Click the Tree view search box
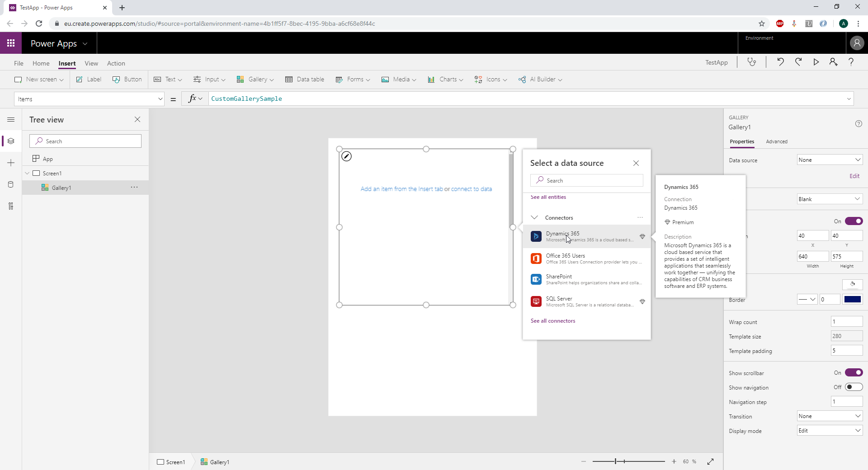868x470 pixels. (85, 141)
